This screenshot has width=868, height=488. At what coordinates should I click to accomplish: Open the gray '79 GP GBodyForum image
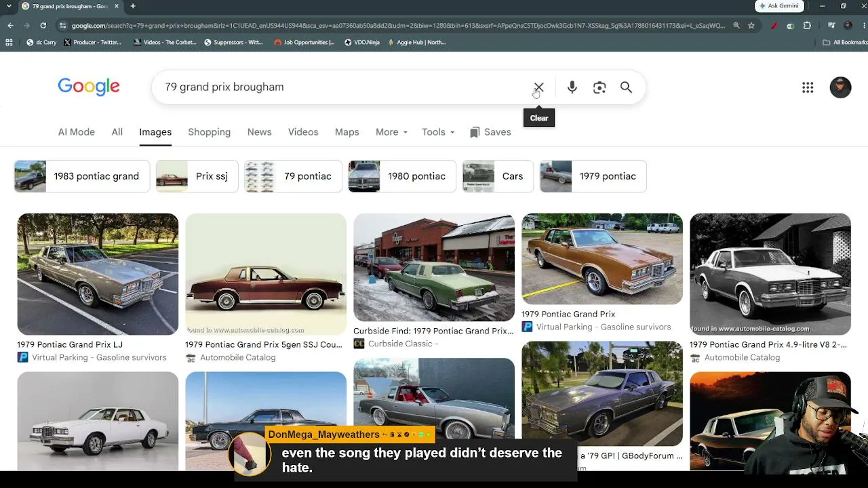[602, 393]
